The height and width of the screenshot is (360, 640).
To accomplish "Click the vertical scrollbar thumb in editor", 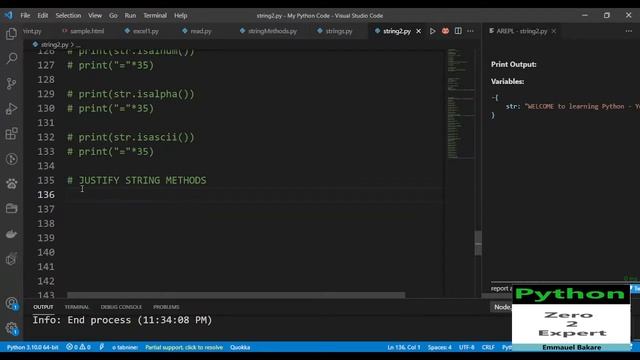I will tap(478, 243).
